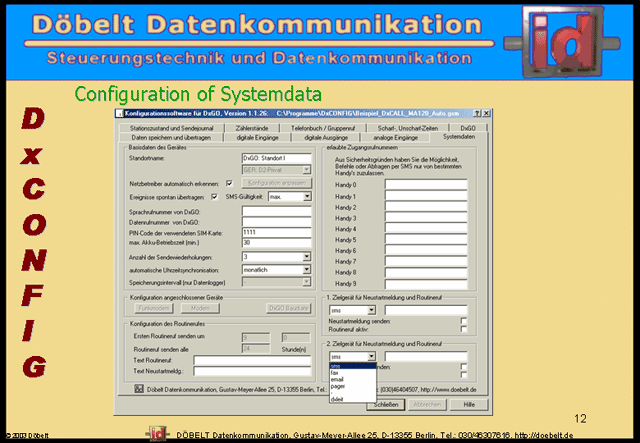
Task: Open the automatische Uhrzeitsynchronisation dropdown
Action: click(x=306, y=270)
